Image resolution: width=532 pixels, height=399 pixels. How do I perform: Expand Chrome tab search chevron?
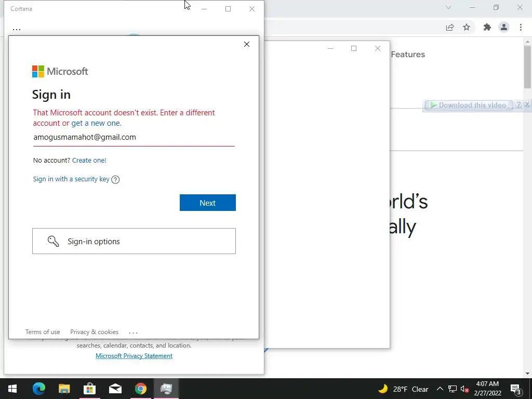[448, 7]
